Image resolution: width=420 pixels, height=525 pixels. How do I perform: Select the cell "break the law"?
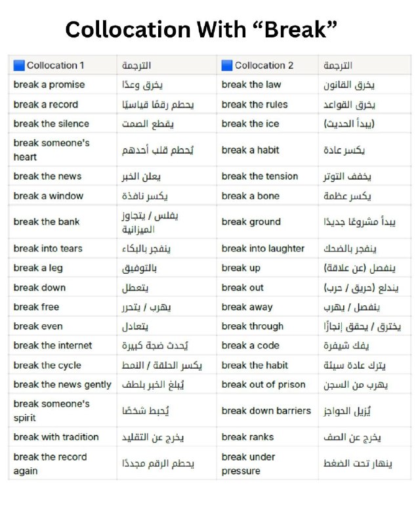(x=267, y=85)
